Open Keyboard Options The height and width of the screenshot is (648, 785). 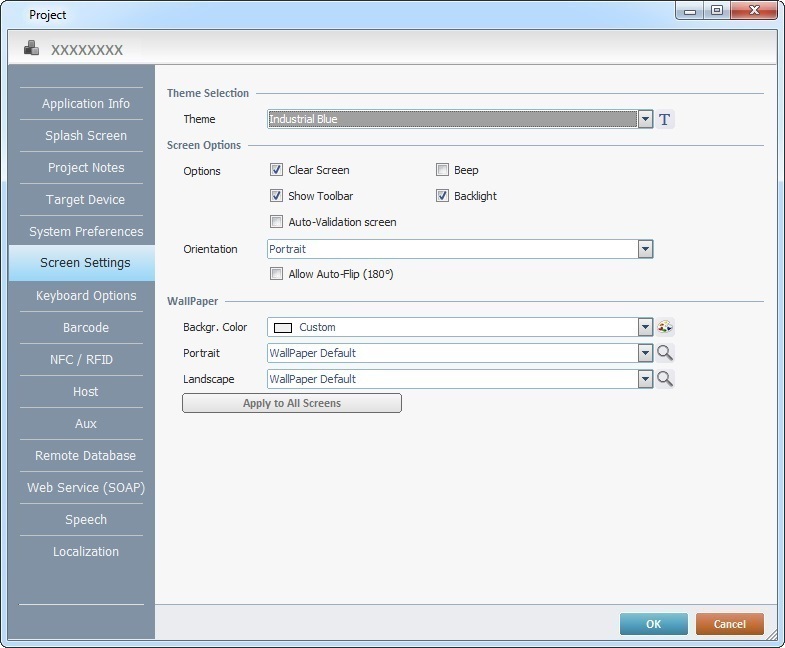point(86,296)
